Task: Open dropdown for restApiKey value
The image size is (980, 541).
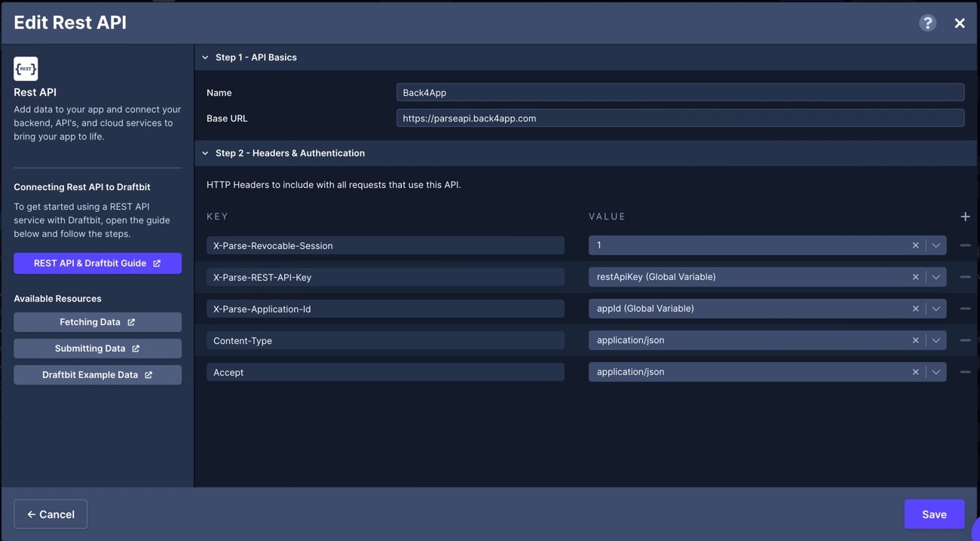Action: pyautogui.click(x=936, y=277)
